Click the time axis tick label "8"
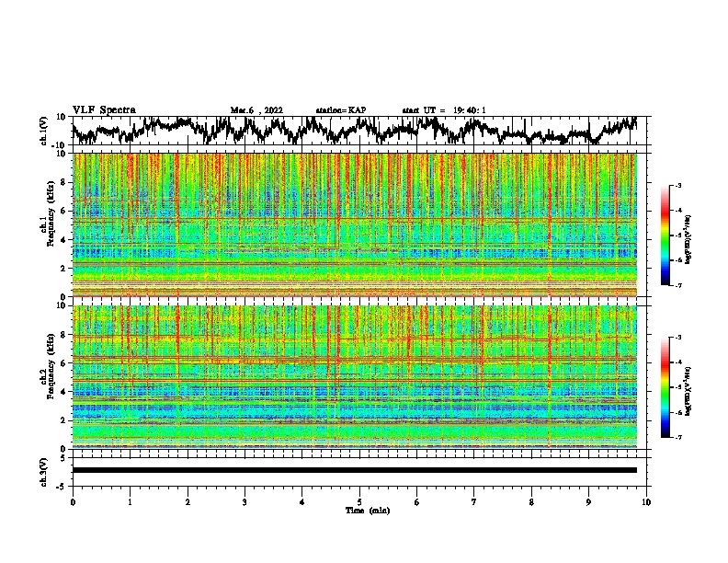The height and width of the screenshot is (563, 728). (x=531, y=502)
